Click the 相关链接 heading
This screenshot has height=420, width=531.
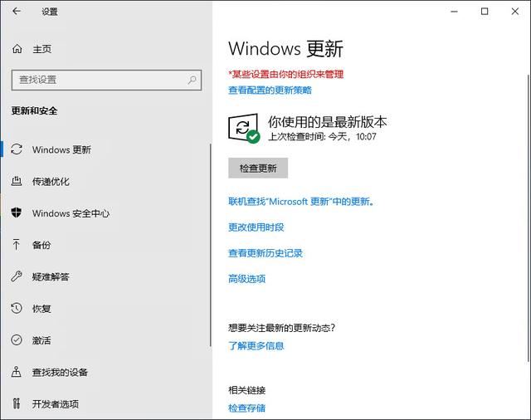click(x=247, y=390)
